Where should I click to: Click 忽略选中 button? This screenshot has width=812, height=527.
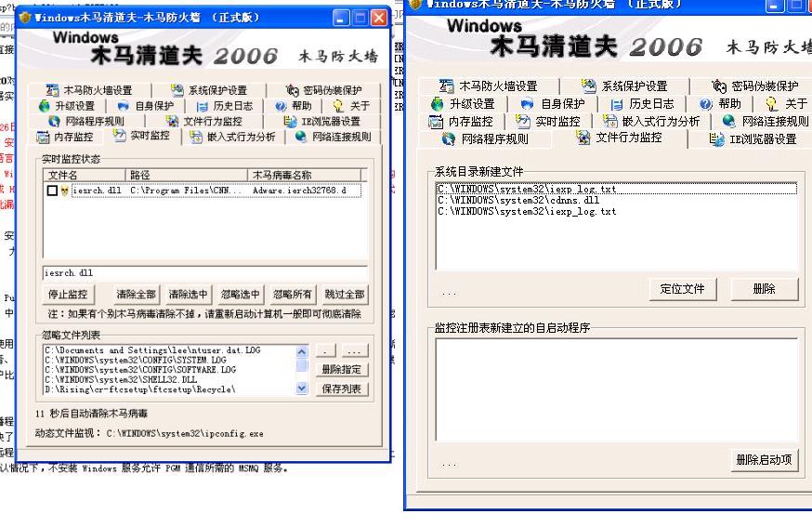tap(241, 295)
